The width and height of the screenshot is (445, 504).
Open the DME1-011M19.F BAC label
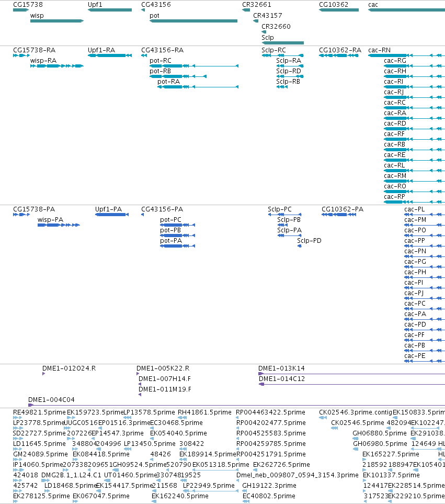tap(165, 389)
